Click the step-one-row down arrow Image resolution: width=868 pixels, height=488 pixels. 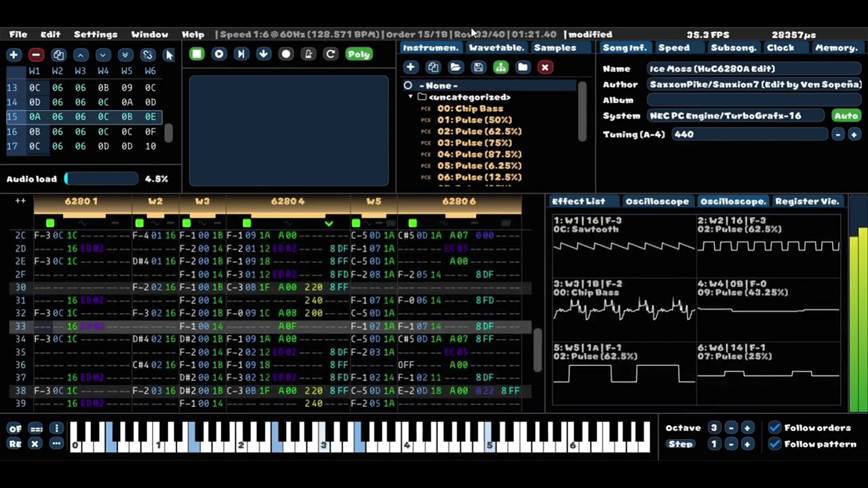[x=264, y=54]
